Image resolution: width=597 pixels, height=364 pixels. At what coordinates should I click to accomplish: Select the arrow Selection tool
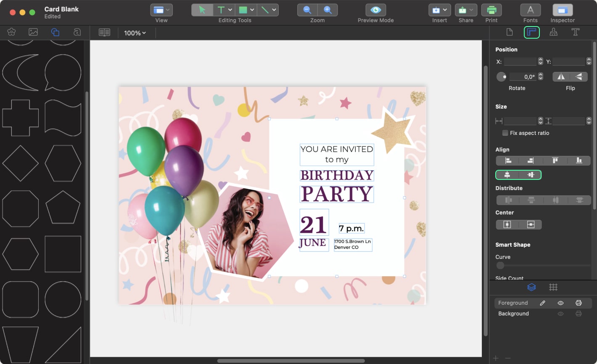coord(202,10)
